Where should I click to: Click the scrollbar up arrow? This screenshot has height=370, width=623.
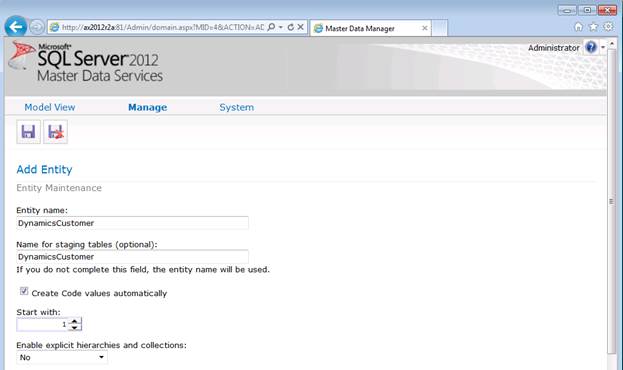(611, 43)
